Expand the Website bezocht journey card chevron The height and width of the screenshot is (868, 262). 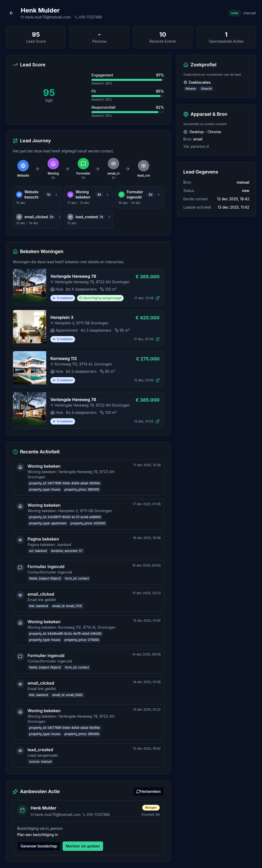pyautogui.click(x=56, y=195)
